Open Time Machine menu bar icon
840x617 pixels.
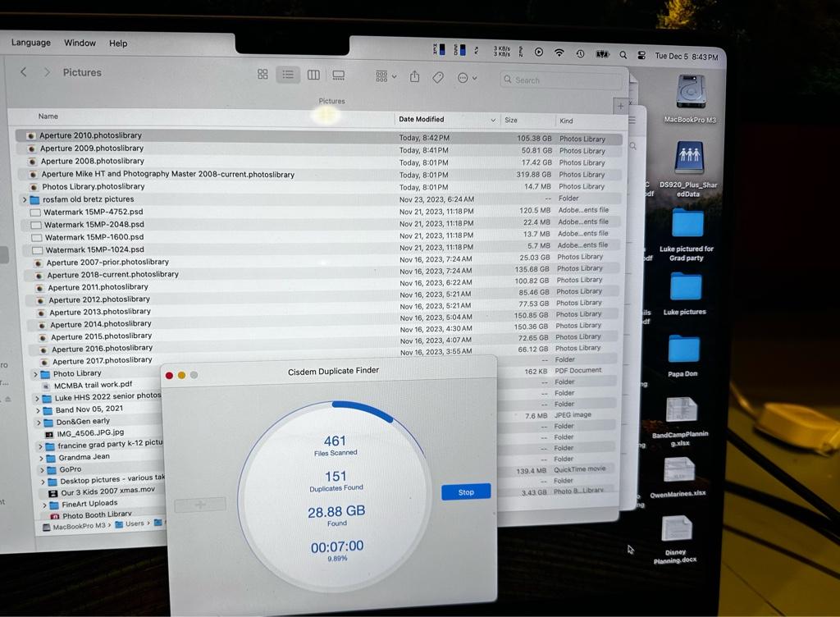pos(580,53)
